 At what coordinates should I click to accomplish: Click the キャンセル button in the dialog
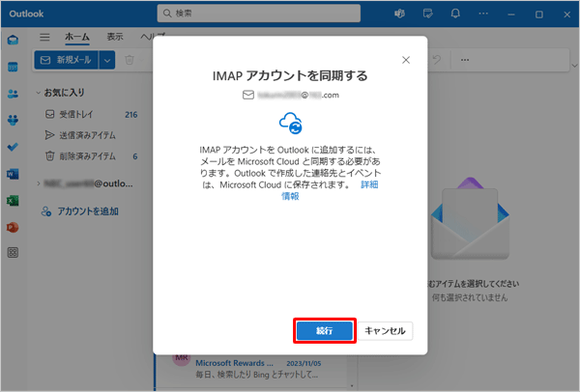385,330
